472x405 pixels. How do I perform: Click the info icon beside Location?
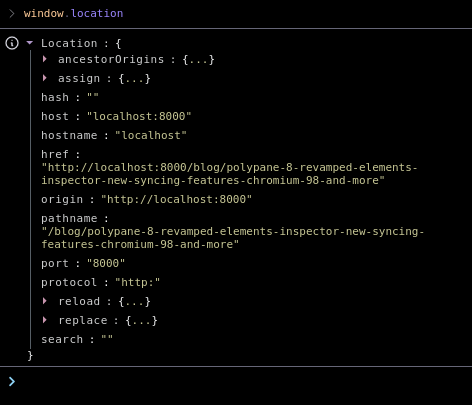pos(12,43)
